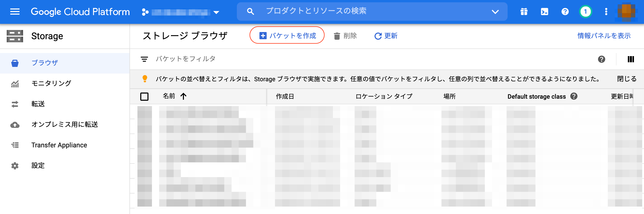Open filter help question mark

(x=601, y=59)
